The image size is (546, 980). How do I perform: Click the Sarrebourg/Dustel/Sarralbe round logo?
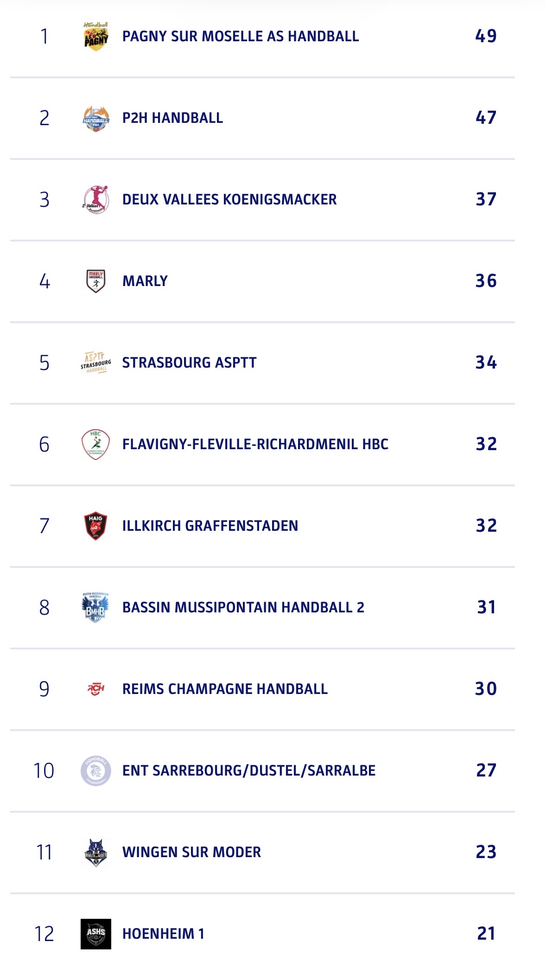pyautogui.click(x=96, y=770)
